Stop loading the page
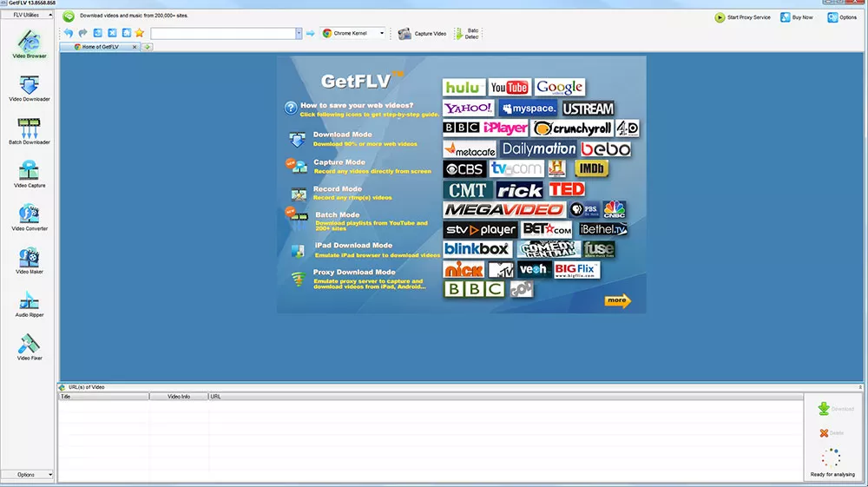 pos(112,33)
